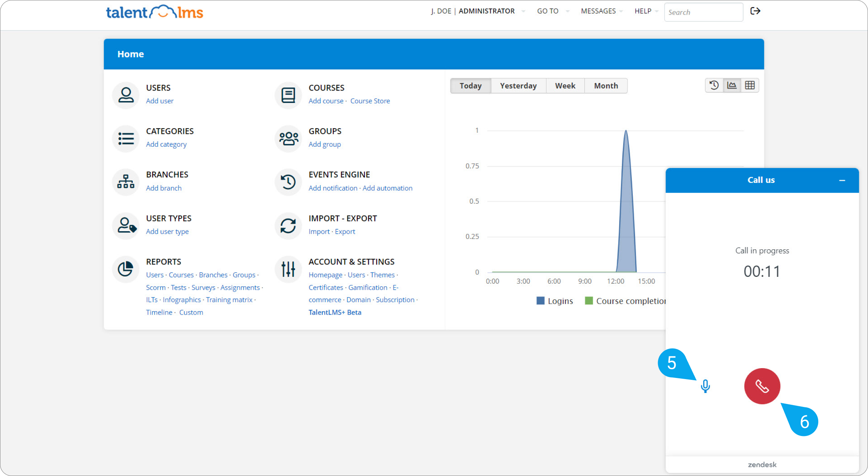Open the Timeline report link
868x476 pixels.
pyautogui.click(x=159, y=312)
